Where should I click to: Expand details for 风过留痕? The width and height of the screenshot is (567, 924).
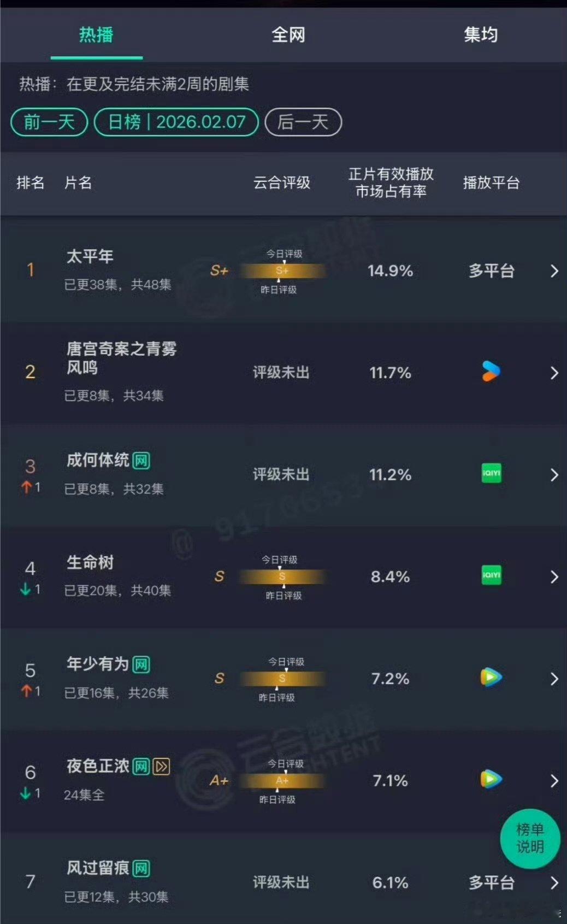coord(555,881)
